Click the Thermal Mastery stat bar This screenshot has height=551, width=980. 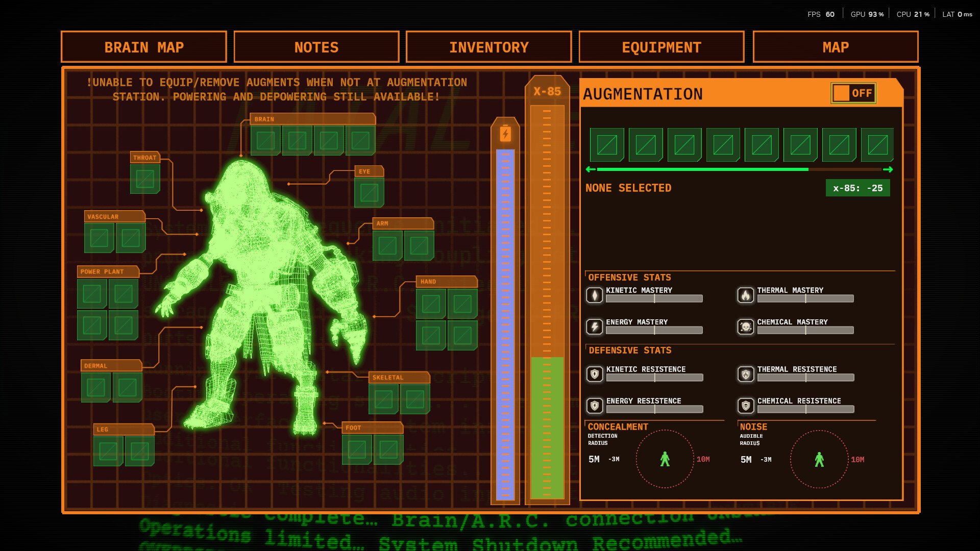point(805,298)
